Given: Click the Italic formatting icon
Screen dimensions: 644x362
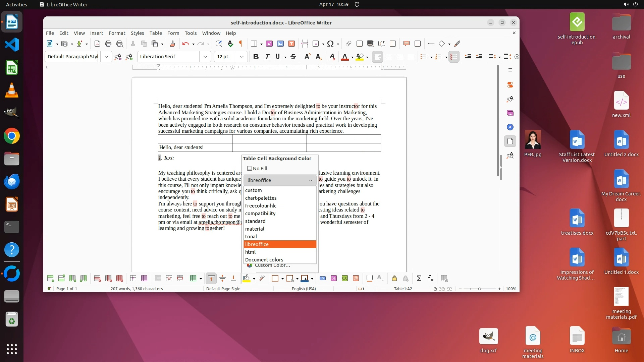Looking at the screenshot, I should coord(267,57).
